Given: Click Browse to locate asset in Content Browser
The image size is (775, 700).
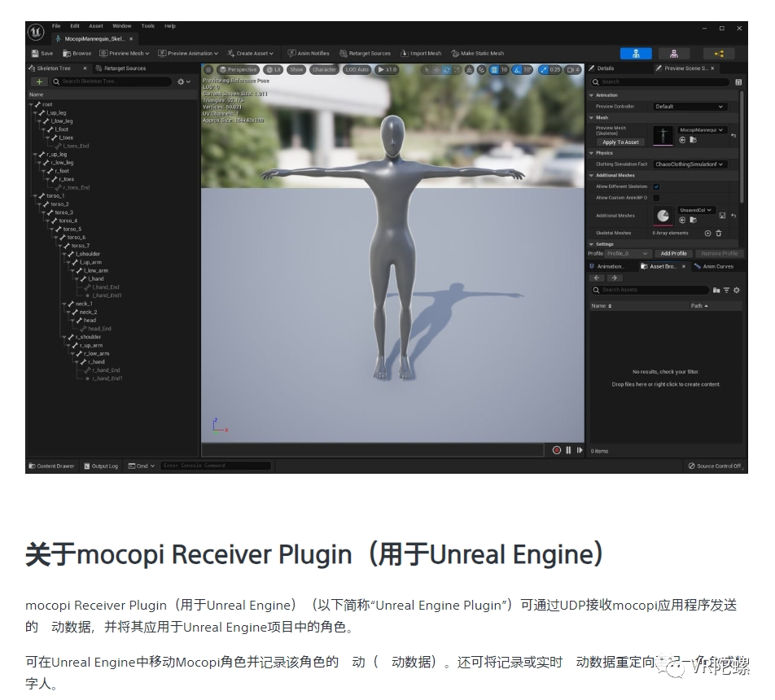Looking at the screenshot, I should click(77, 54).
